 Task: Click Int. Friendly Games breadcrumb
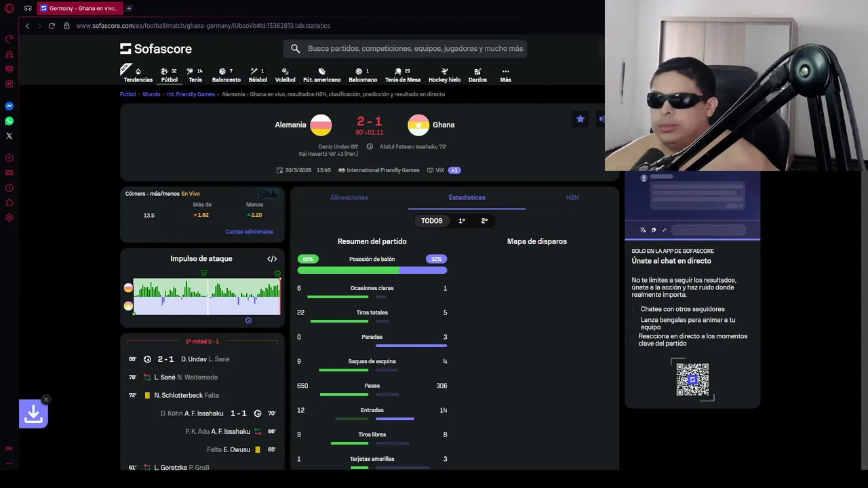tap(191, 94)
